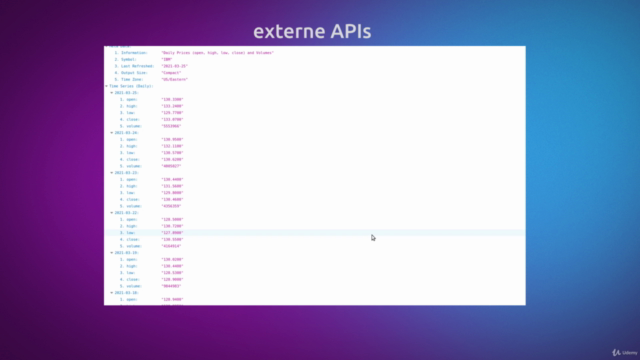
Task: Select the low row under 2021-03-24
Action: pos(315,153)
